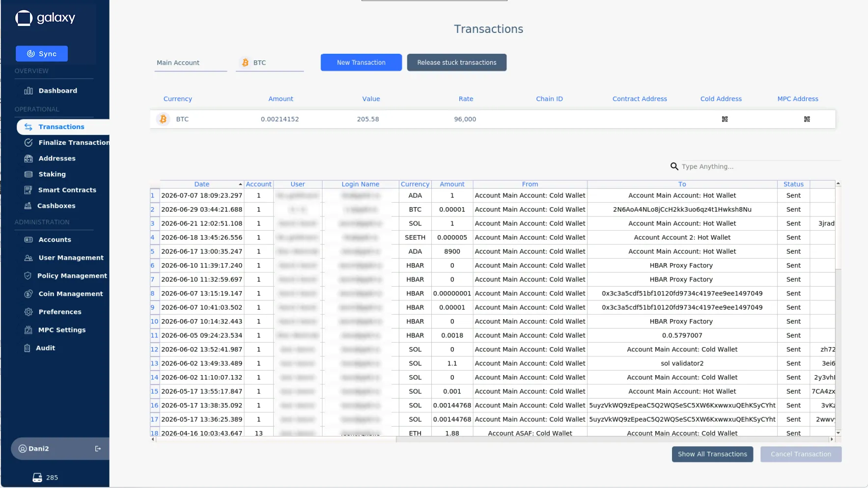
Task: Click the logout icon beside Dani2
Action: (x=98, y=449)
